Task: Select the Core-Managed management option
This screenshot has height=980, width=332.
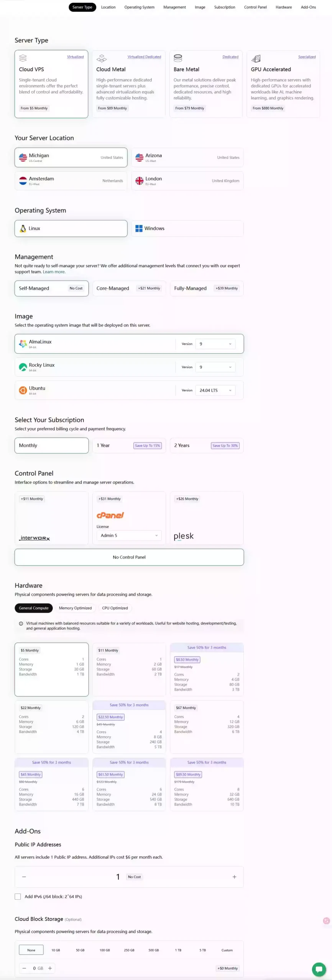Action: click(x=129, y=288)
